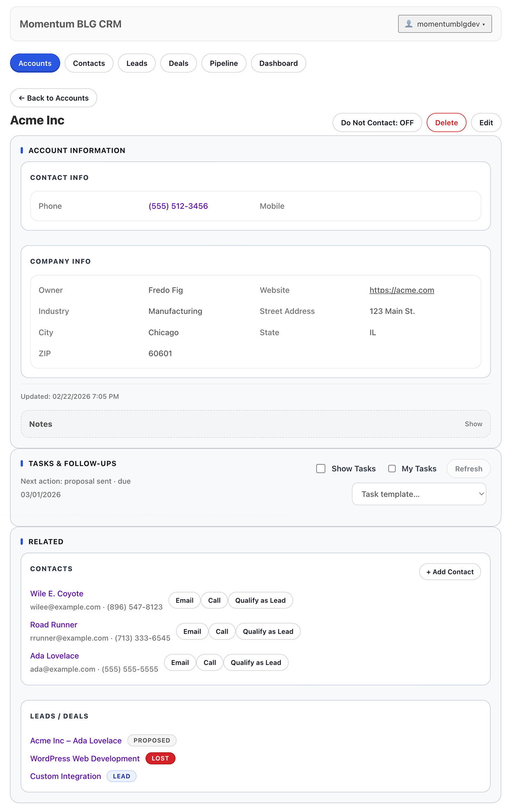Open the Task template dropdown

418,494
